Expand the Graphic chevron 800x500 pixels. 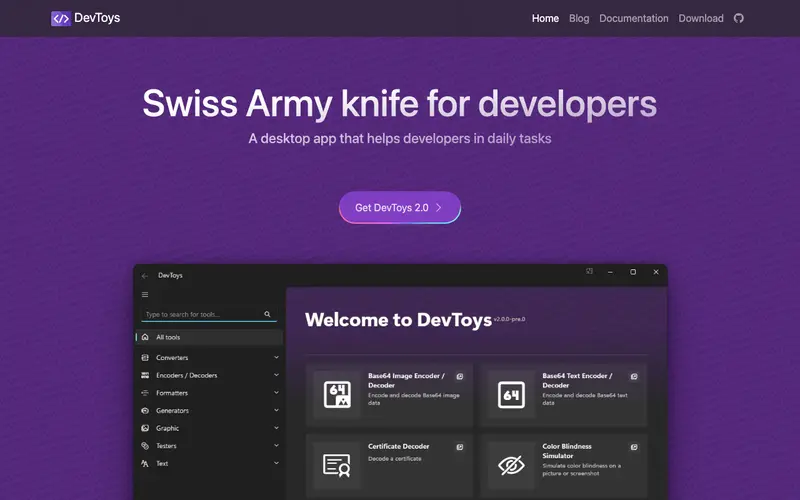pos(276,428)
